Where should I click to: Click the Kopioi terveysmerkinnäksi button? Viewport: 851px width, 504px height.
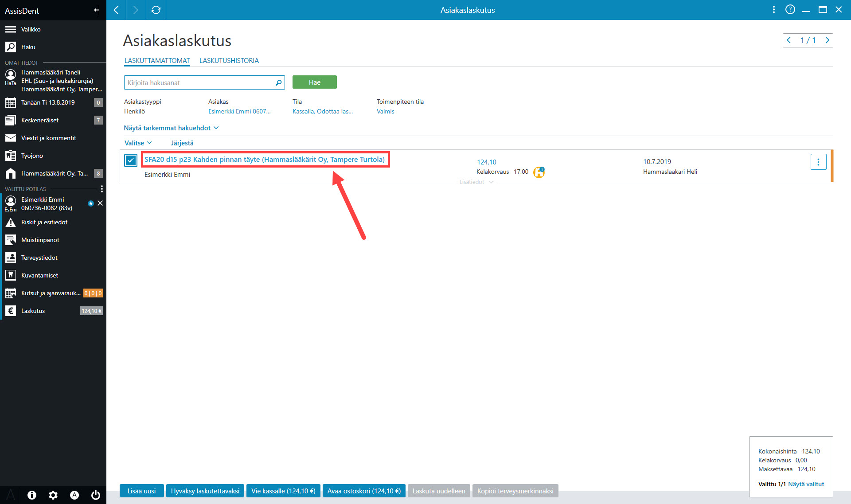(x=515, y=491)
